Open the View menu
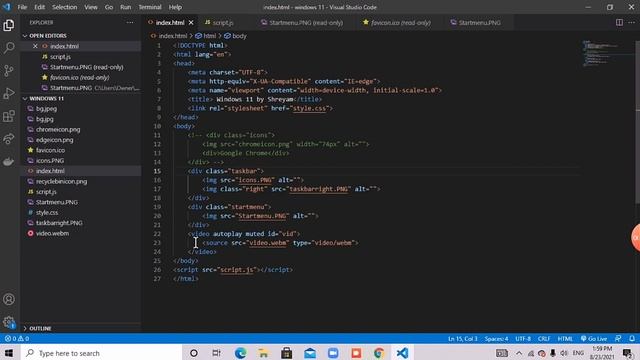Viewport: 640px width, 360px height. pos(91,7)
